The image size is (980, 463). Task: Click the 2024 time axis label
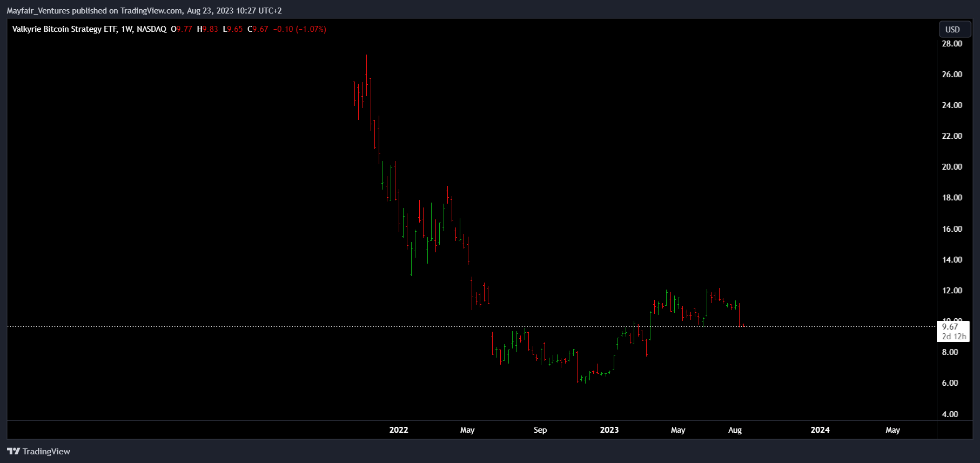pos(820,430)
